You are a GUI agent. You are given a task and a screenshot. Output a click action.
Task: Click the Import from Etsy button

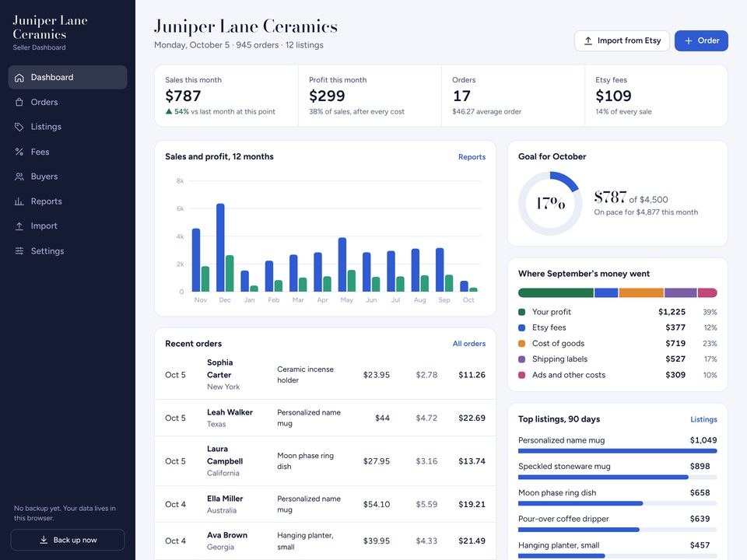click(x=622, y=41)
